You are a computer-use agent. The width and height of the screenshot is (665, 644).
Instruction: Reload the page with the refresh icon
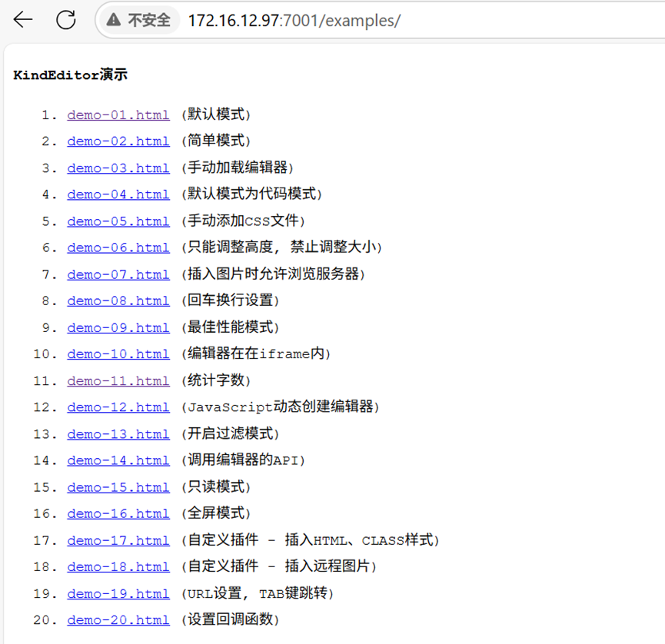[66, 19]
